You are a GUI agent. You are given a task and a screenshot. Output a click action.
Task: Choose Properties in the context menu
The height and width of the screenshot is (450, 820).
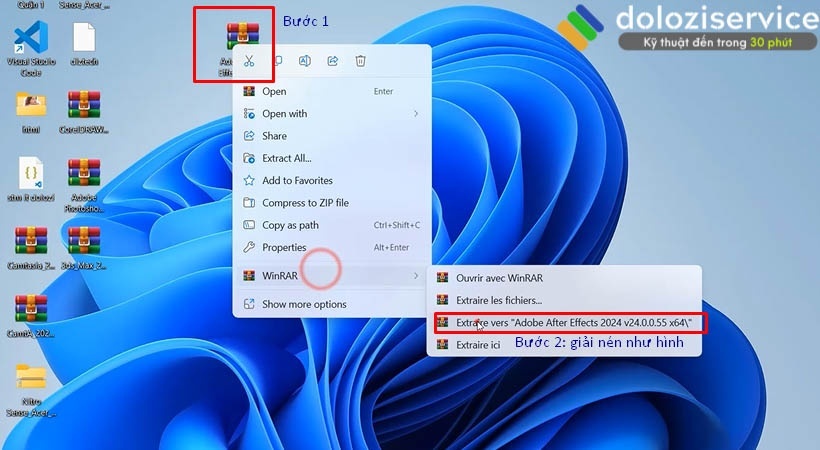(x=332, y=248)
